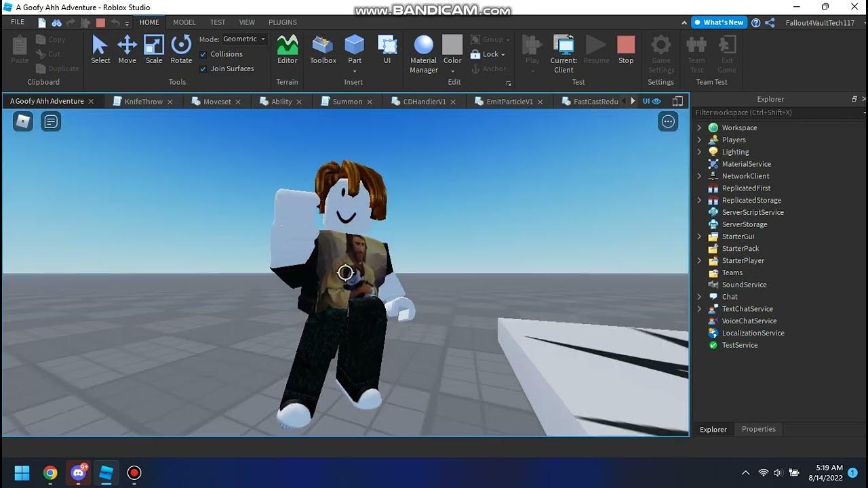Open Chrome from the taskbar
Viewport: 868px width, 488px height.
coord(50,472)
